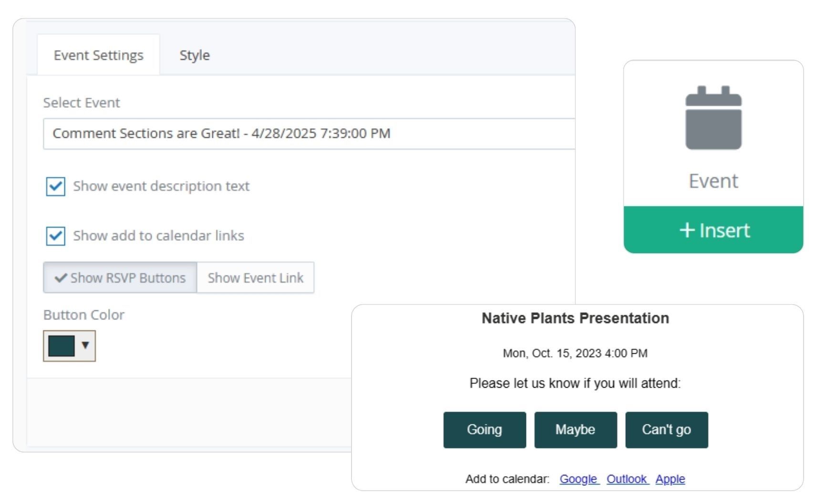The height and width of the screenshot is (504, 816).
Task: Toggle Show add to calendar links checkbox
Action: (55, 236)
